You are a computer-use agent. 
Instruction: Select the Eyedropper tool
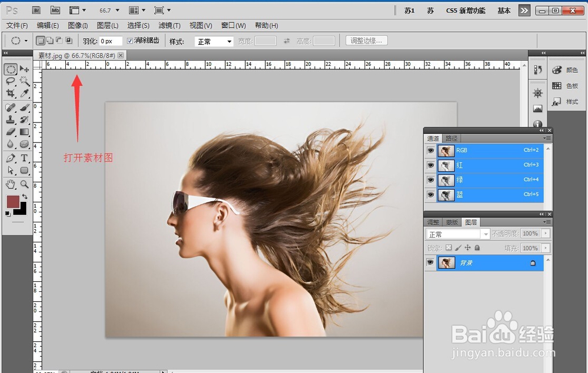pos(24,93)
